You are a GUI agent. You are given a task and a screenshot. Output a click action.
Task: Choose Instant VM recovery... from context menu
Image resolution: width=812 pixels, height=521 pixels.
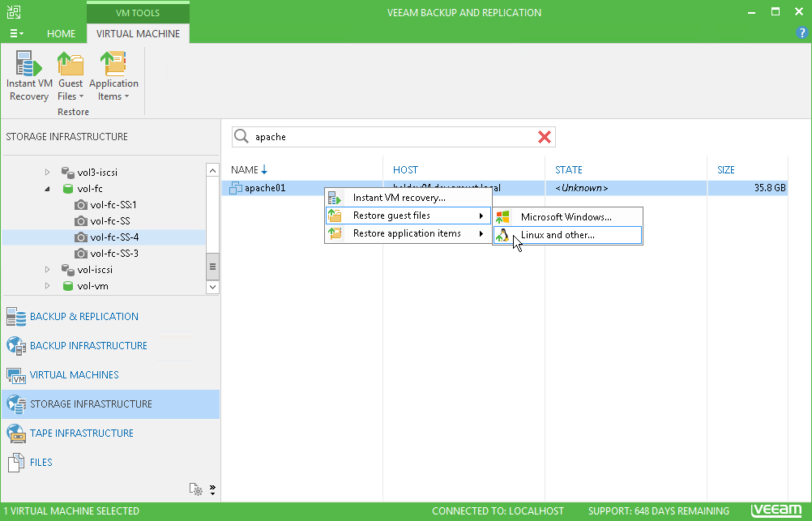point(408,198)
